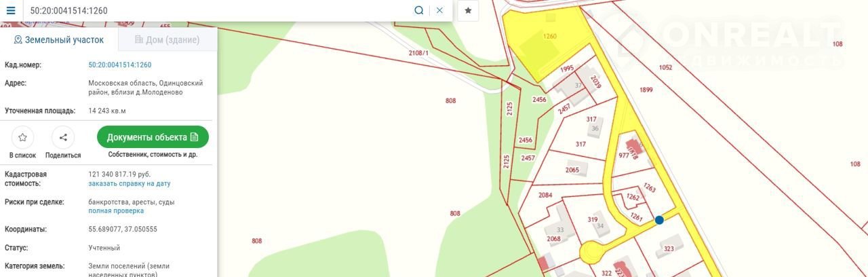868x277 pixels.
Task: Clear the cadastral number search
Action: (439, 10)
